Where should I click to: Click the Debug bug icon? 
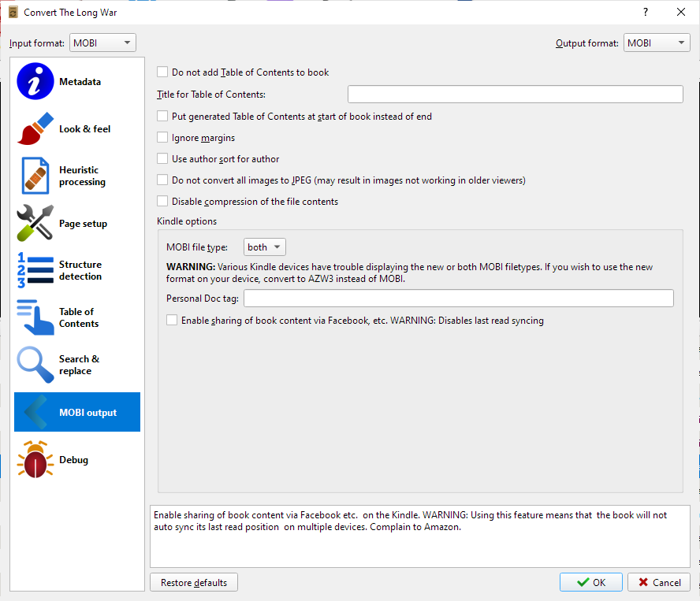click(35, 459)
